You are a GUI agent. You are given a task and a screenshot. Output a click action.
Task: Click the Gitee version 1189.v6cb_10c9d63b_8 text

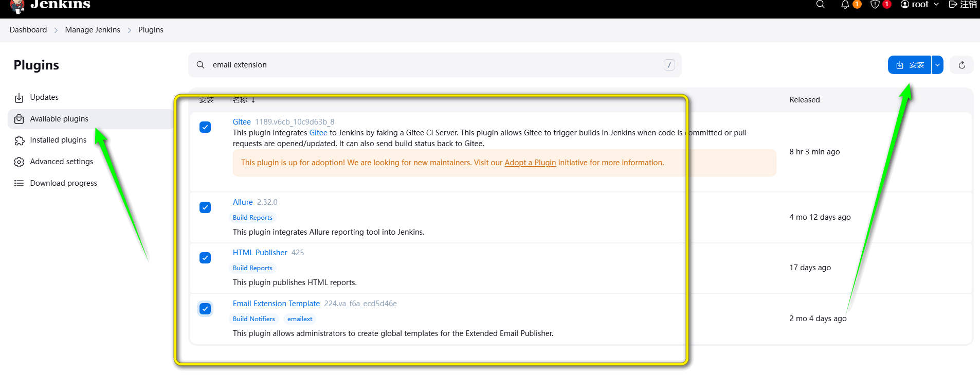(295, 122)
